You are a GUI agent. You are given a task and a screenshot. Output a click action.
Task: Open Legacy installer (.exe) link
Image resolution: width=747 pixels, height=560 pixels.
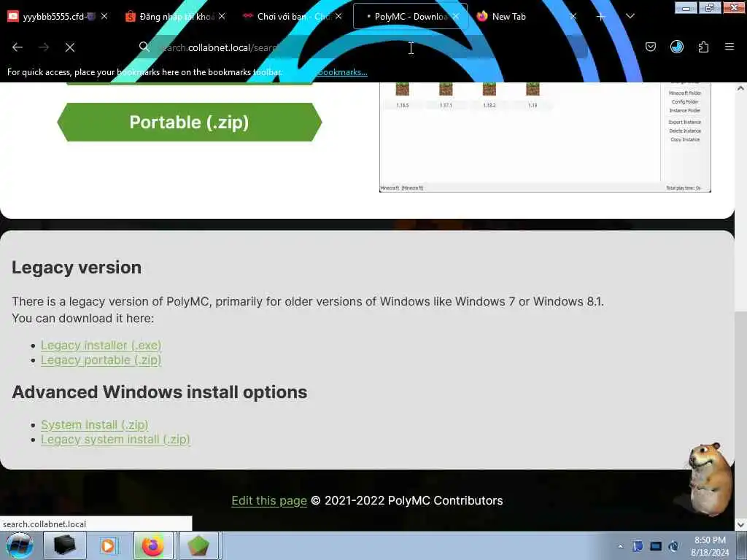[x=101, y=345]
